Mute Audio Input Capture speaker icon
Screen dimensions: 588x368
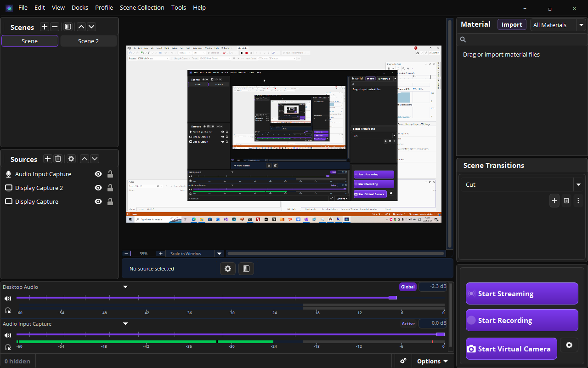coord(7,335)
